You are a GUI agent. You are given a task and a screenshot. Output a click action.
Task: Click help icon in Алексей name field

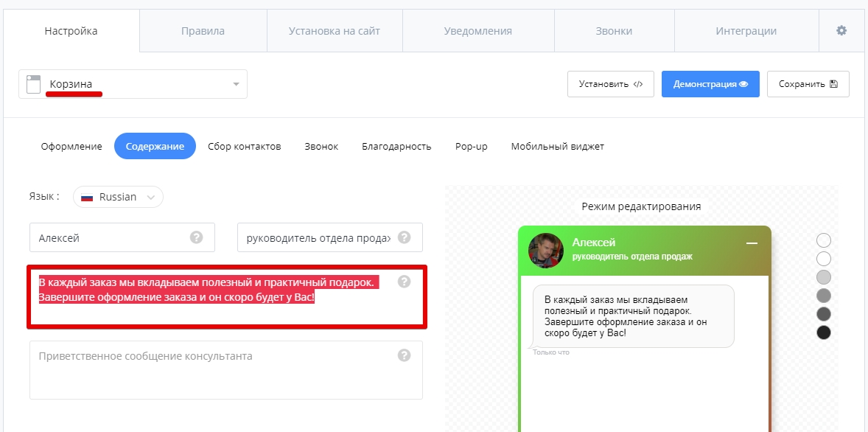(196, 237)
